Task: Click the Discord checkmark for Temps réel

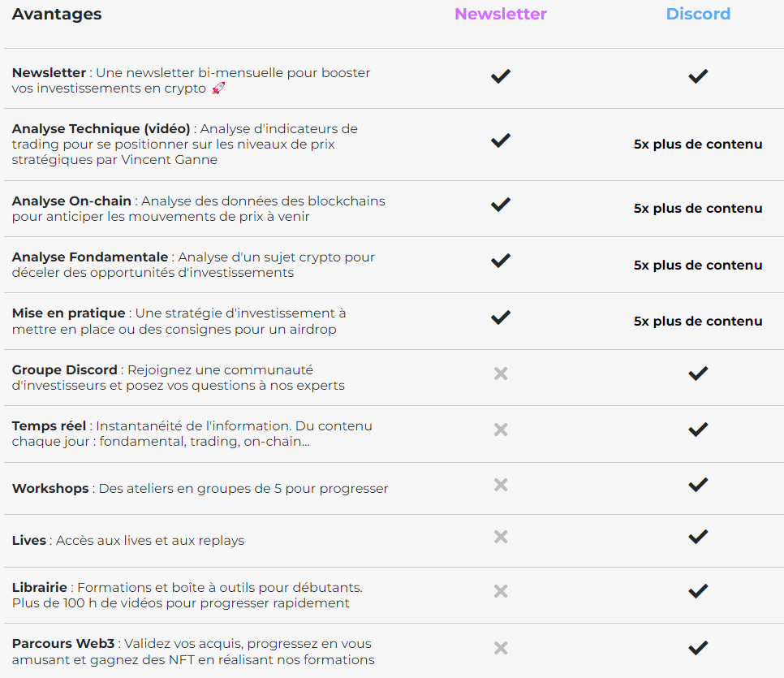Action: [x=698, y=430]
